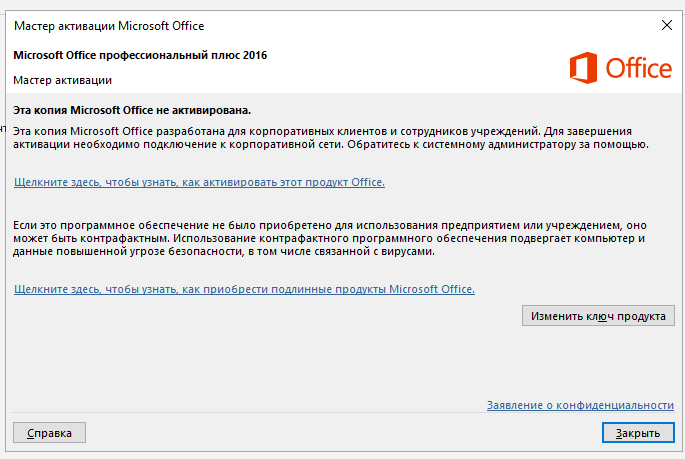Screen dimensions: 685x459
Task: Open link on how to activate this Office product
Action: [199, 182]
